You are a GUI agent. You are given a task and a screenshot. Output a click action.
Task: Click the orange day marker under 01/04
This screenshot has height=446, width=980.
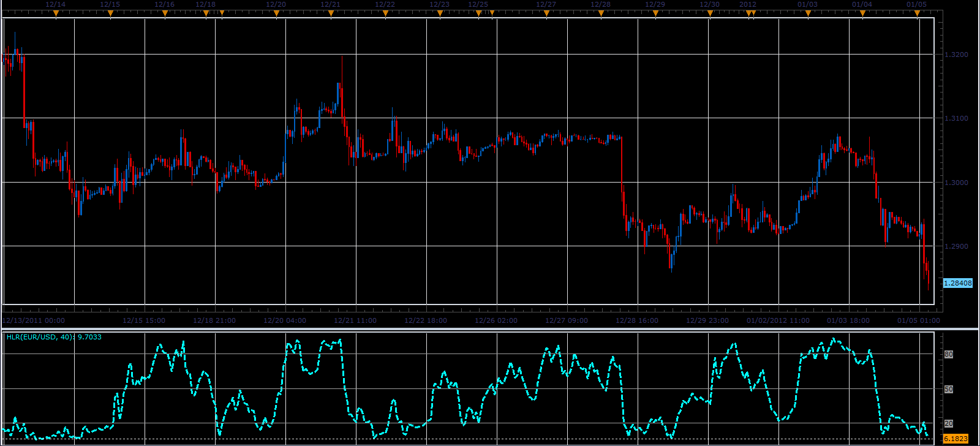(862, 13)
